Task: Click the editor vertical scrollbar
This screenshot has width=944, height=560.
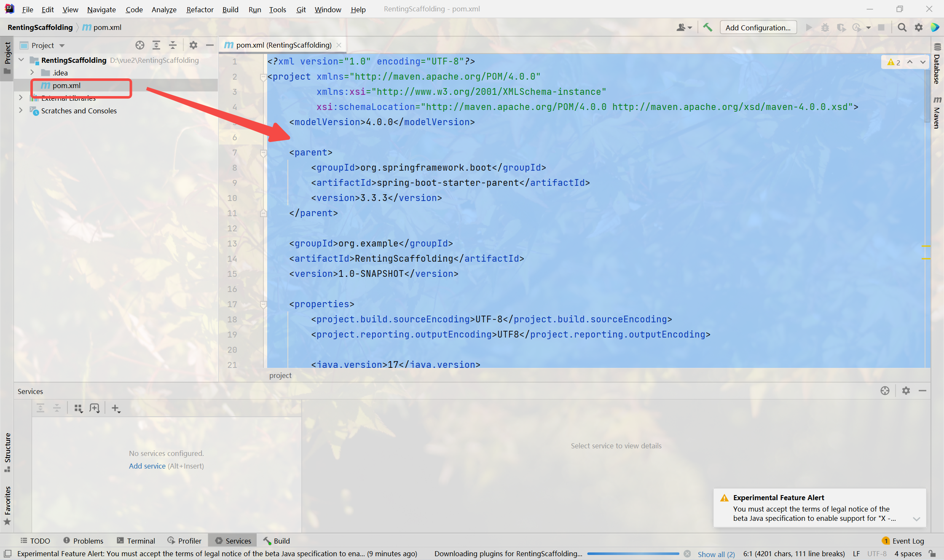Action: click(927, 96)
